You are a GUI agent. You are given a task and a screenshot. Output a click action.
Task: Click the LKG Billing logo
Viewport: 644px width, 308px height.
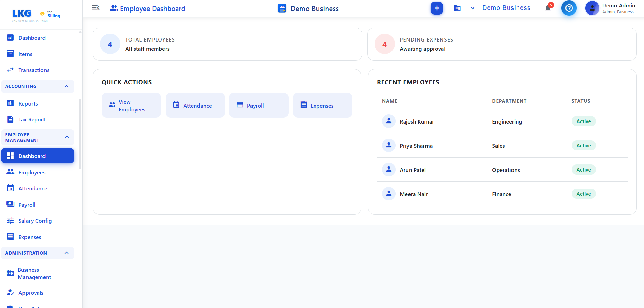[36, 15]
